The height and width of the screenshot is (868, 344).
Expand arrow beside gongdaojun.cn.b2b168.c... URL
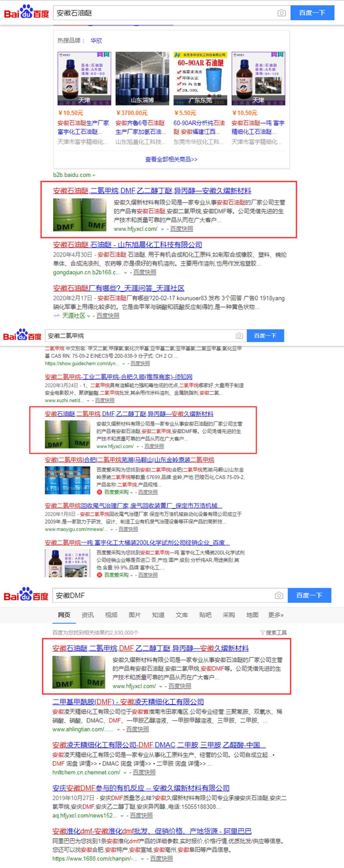[x=125, y=273]
